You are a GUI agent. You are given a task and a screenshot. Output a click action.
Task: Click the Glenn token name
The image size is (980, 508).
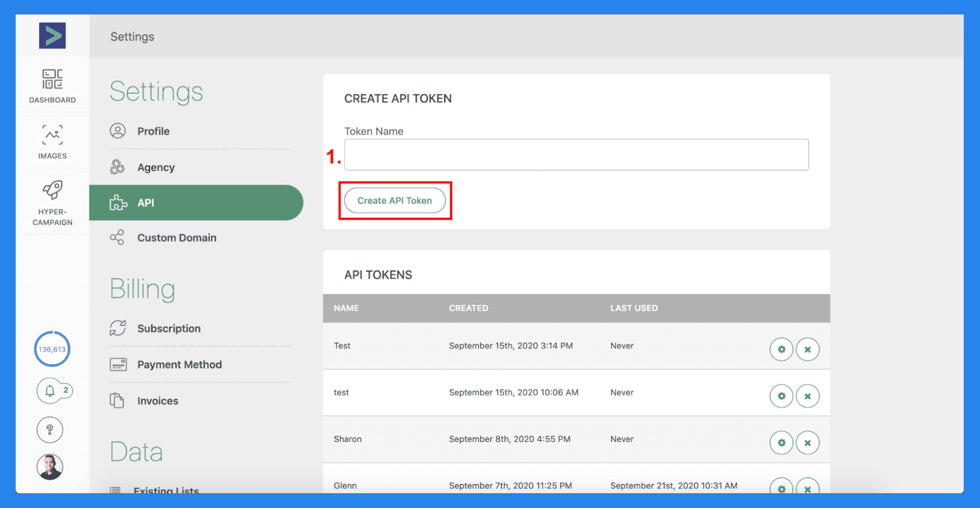[x=345, y=485]
